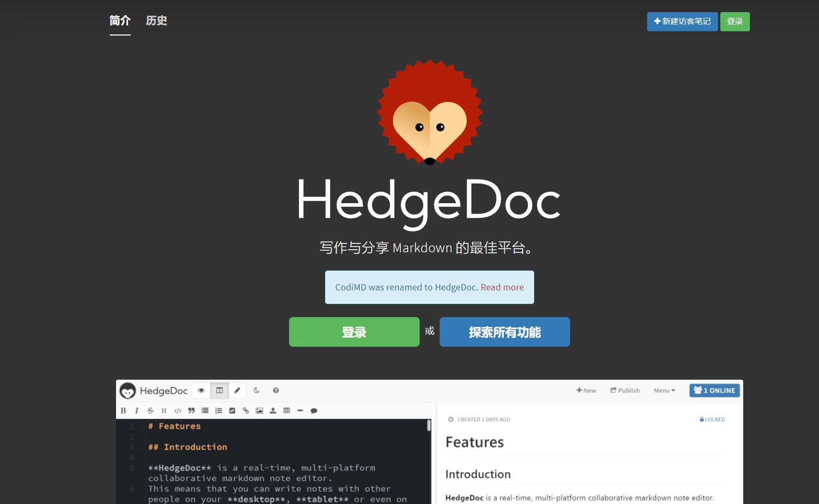Open the Menu dropdown

(x=664, y=391)
